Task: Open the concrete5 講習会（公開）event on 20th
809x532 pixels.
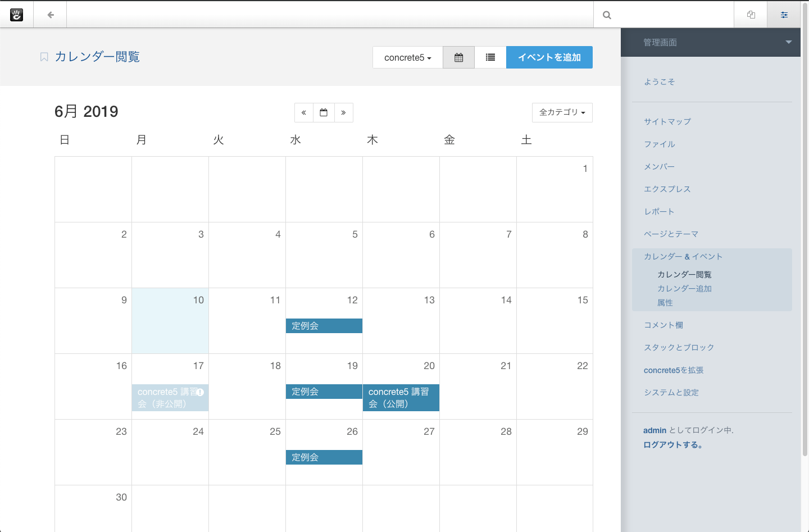Action: tap(401, 398)
